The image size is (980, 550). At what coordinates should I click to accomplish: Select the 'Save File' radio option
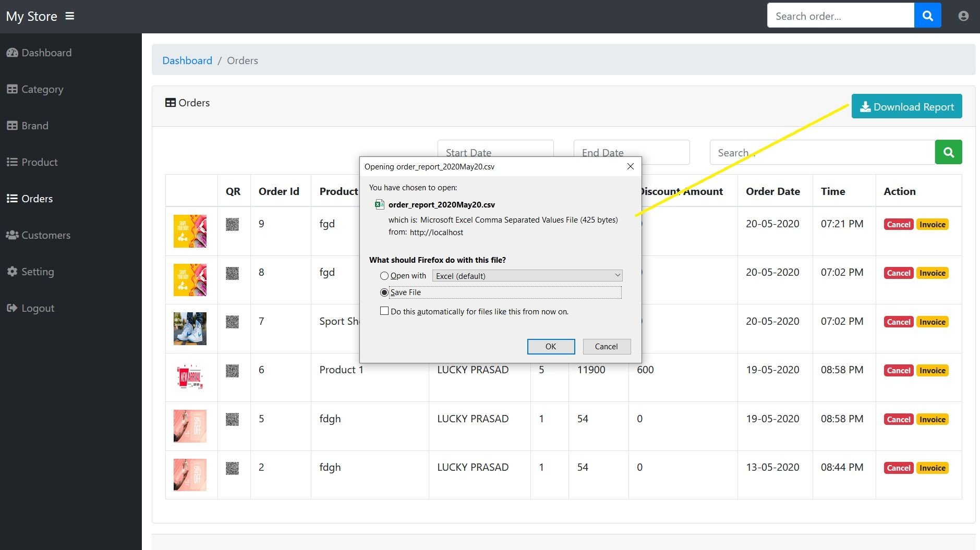click(x=384, y=292)
